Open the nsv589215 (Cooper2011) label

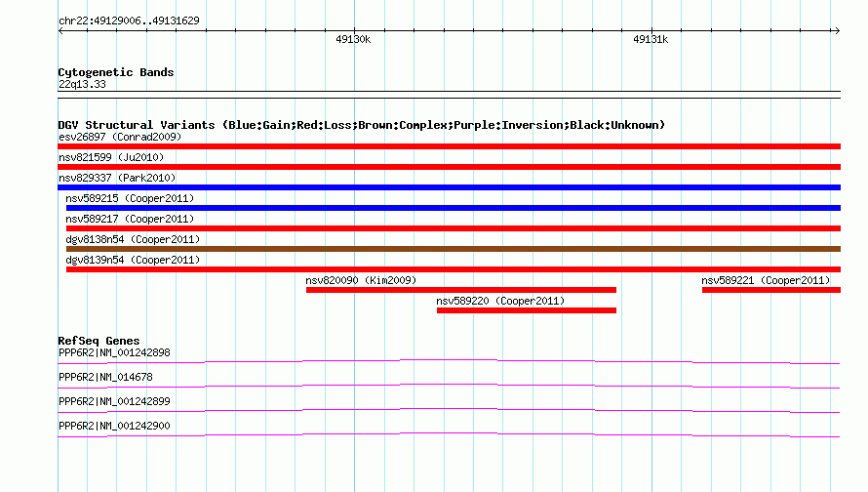[x=130, y=198]
